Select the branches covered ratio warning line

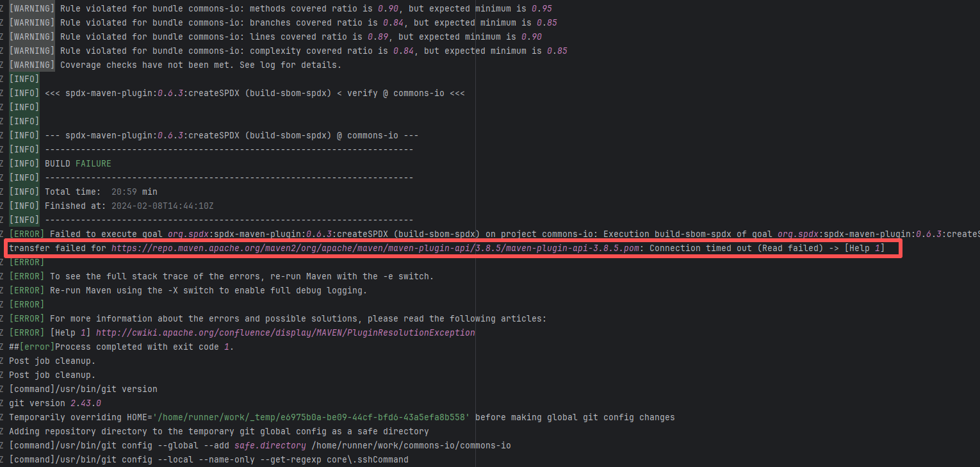click(308, 22)
